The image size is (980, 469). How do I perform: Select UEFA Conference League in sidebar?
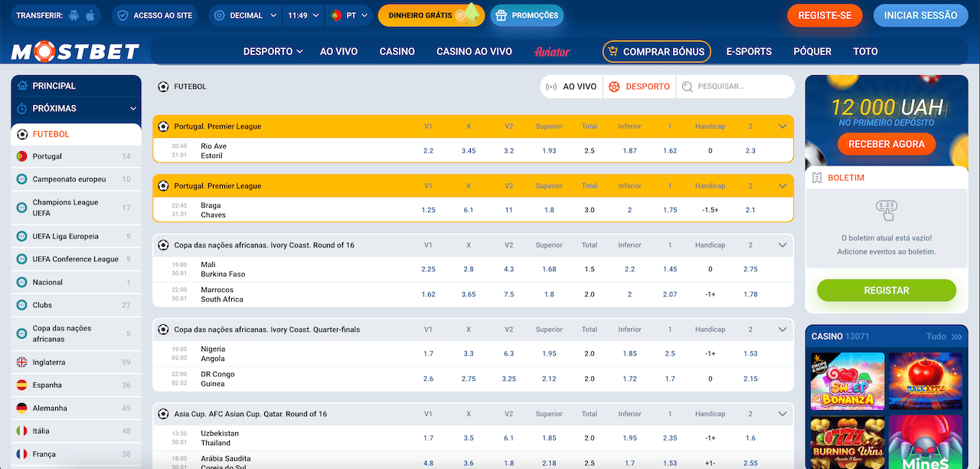(x=76, y=259)
